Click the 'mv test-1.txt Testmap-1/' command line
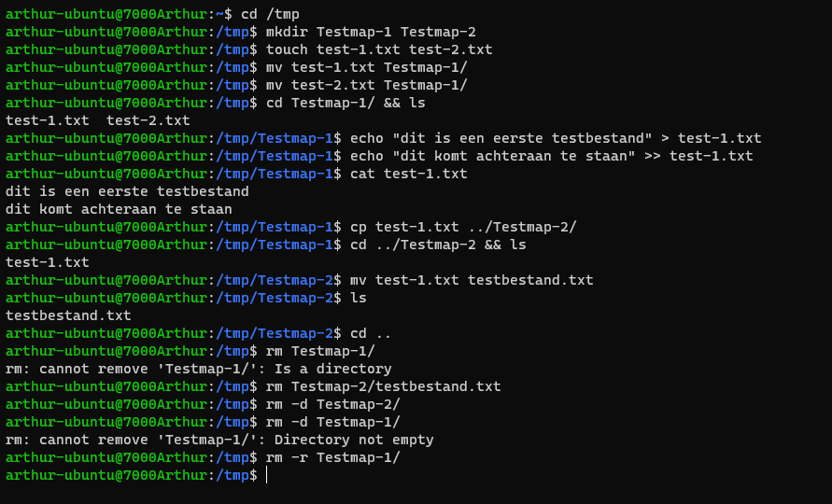The height and width of the screenshot is (504, 832). click(367, 67)
